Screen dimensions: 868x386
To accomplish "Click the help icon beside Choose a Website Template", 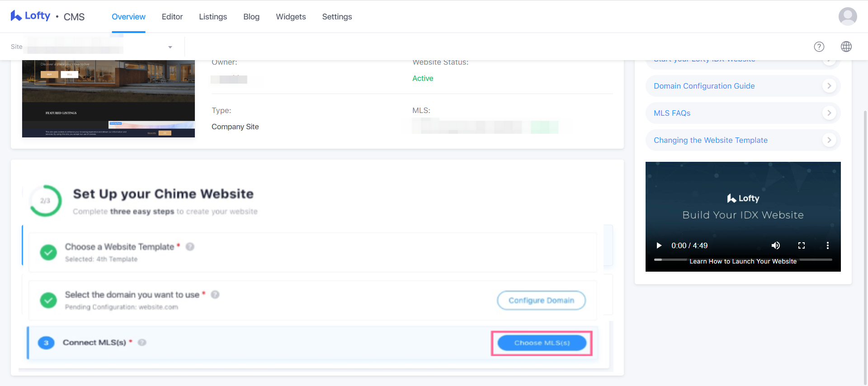I will click(x=190, y=247).
